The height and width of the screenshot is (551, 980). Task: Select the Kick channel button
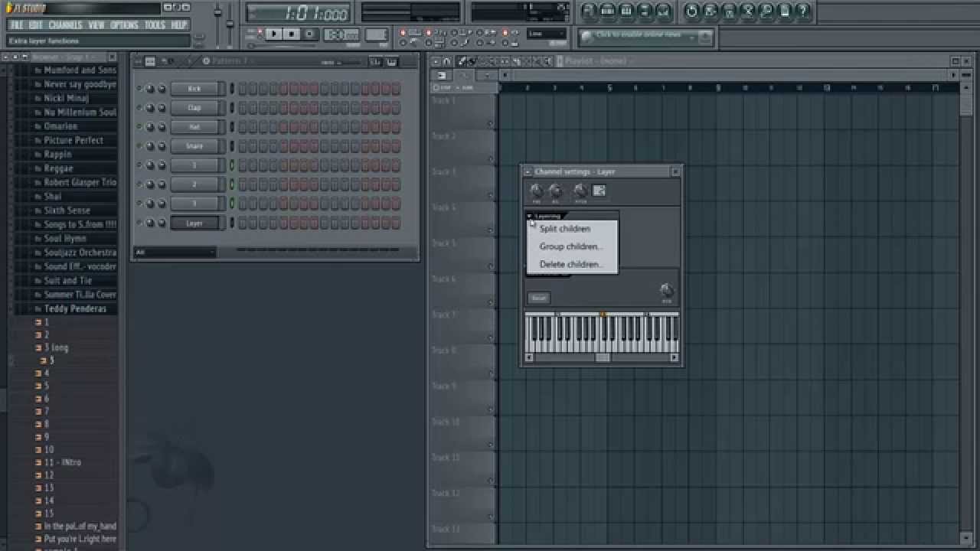pos(194,89)
